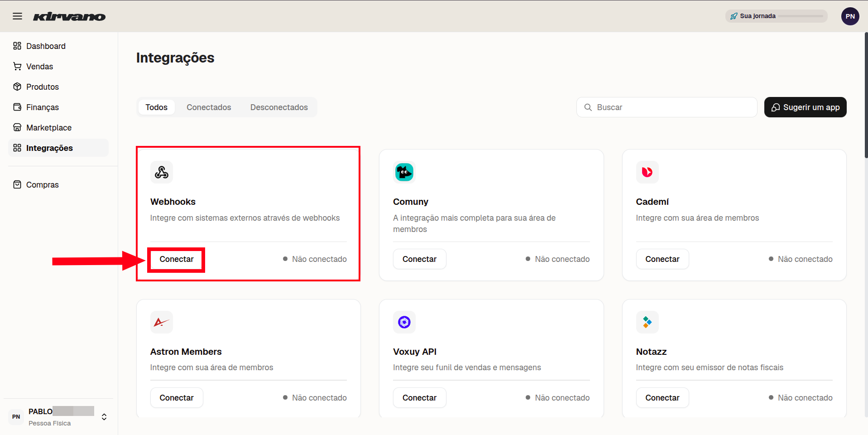Screen dimensions: 868x435
Task: Click Comuny's Não conectado status
Action: (557, 259)
